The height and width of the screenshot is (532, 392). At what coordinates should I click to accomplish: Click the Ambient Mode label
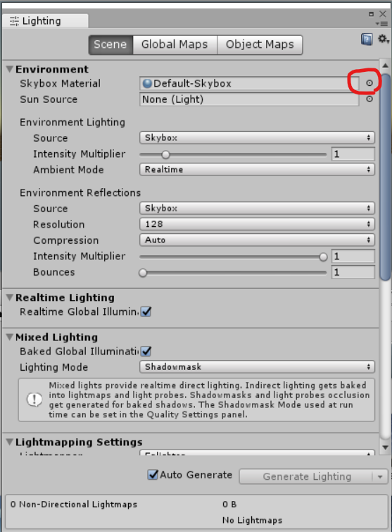click(68, 170)
